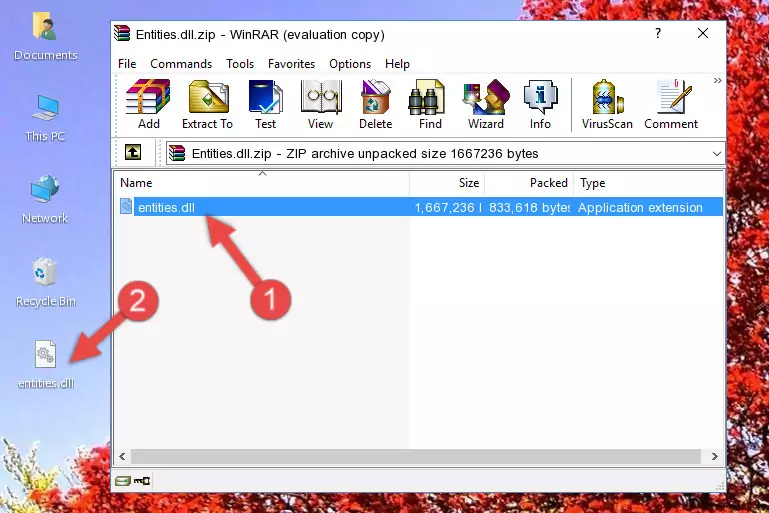This screenshot has width=769, height=513.
Task: Expand hidden toolbar buttons chevron
Action: coord(717,80)
